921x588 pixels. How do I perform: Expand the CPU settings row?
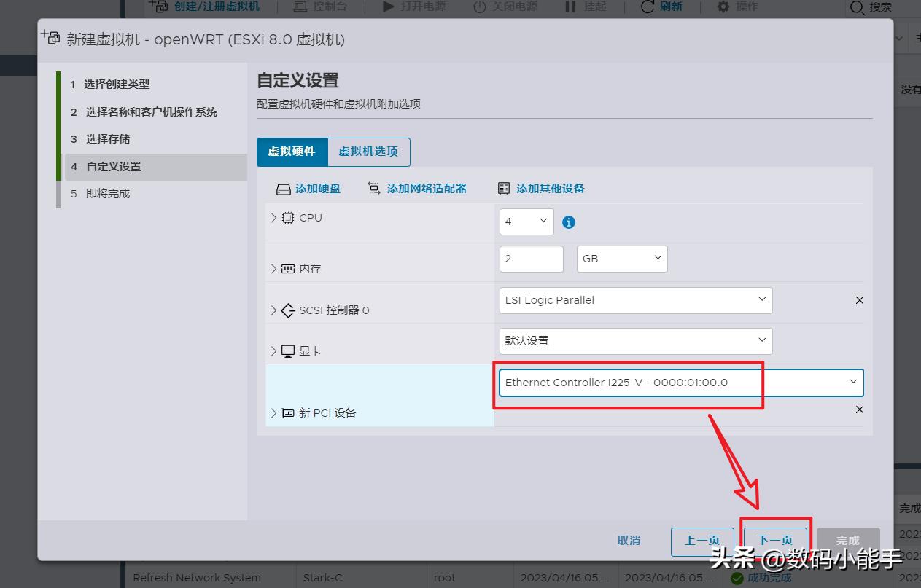tap(274, 218)
